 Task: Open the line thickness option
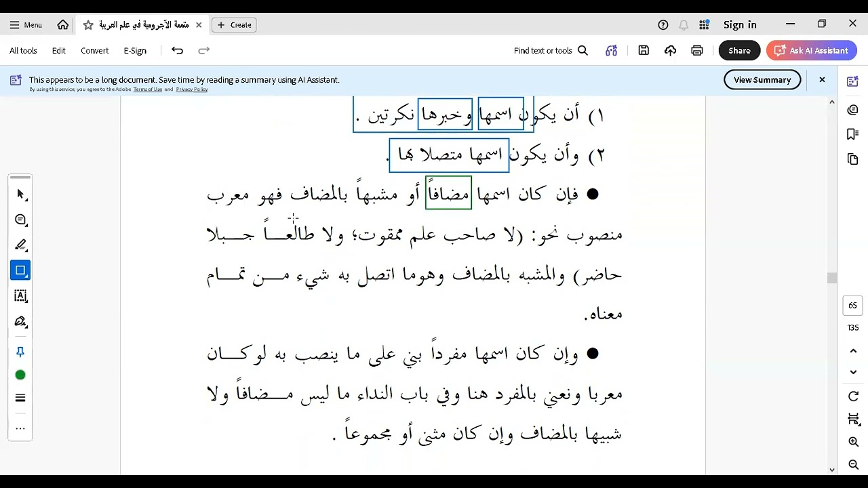pos(20,398)
